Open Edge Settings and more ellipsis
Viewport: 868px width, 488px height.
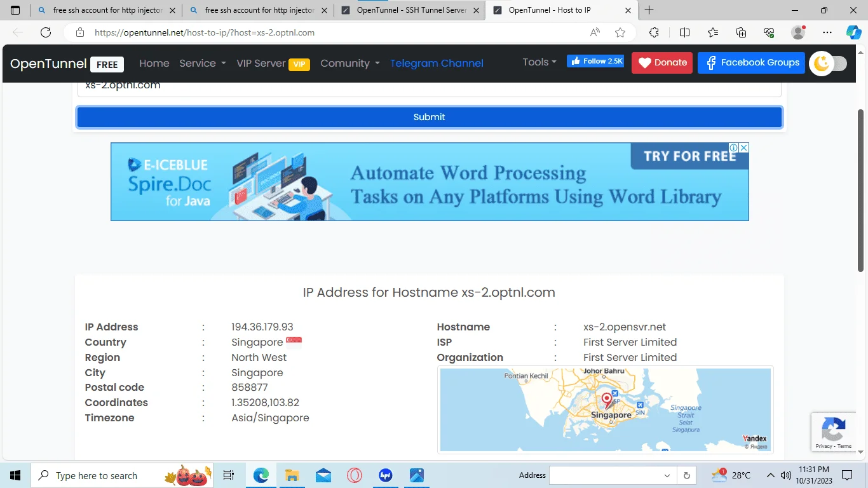tap(827, 32)
